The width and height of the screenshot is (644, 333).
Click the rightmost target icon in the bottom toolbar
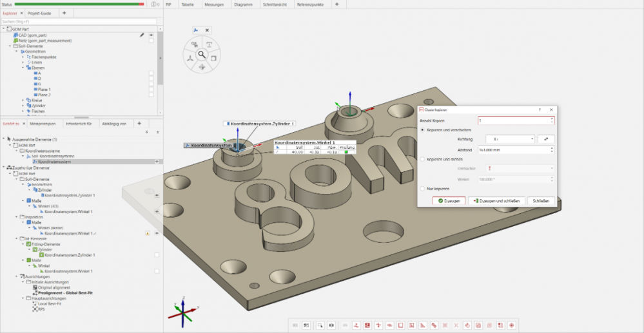pos(512,325)
